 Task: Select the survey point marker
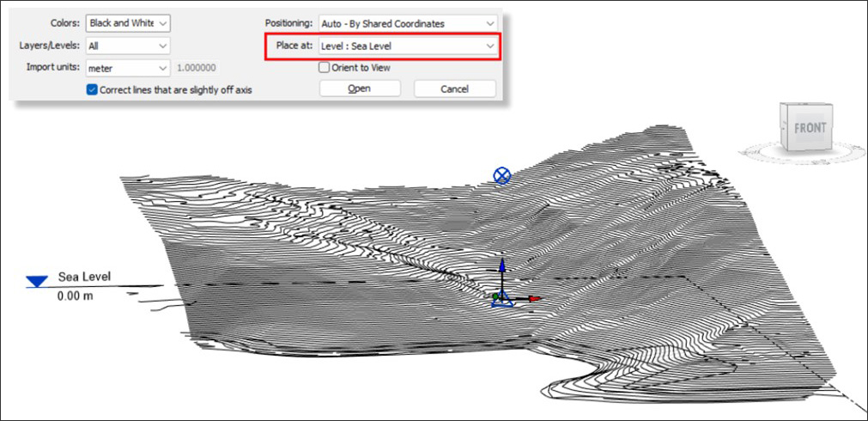501,299
